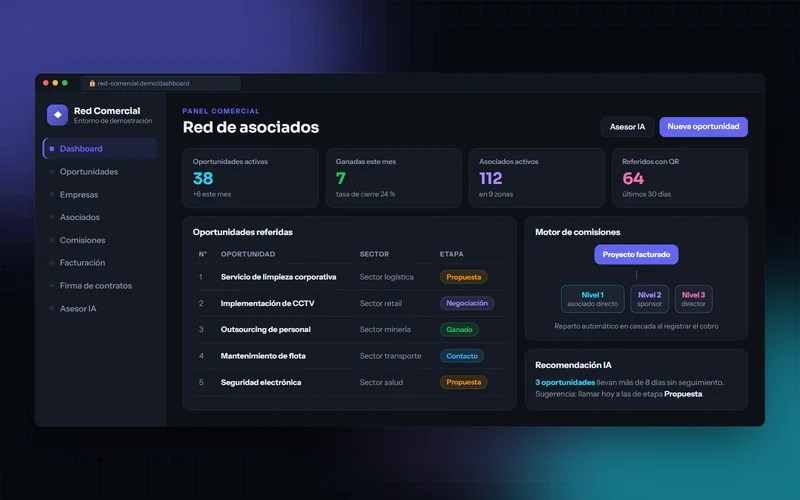Click the 'Motor de comisiones' heading
Viewport: 800px width, 500px height.
click(578, 232)
